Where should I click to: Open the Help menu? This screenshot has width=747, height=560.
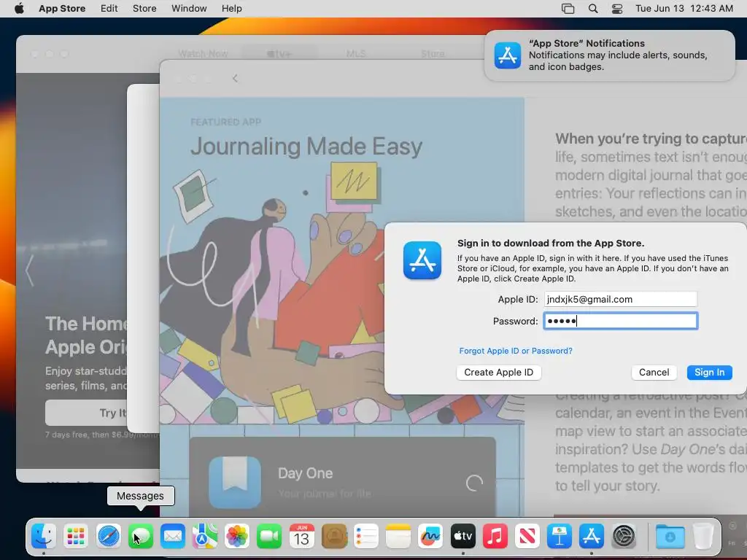tap(231, 9)
